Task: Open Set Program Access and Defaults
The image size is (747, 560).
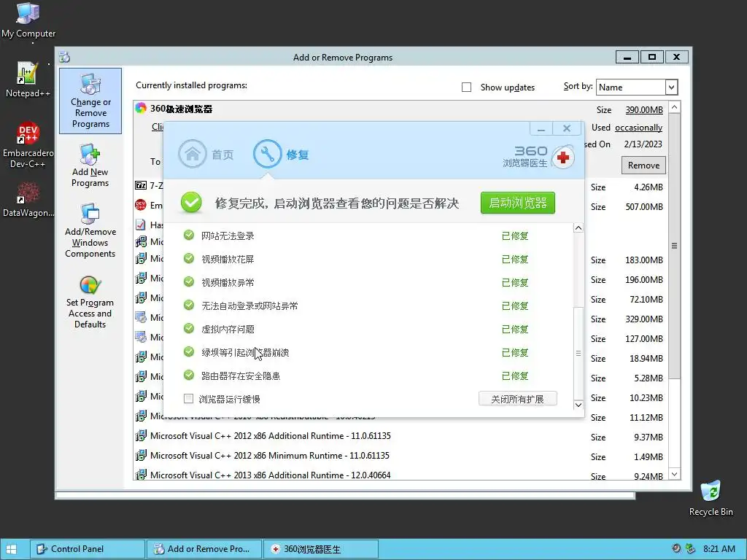Action: (90, 303)
